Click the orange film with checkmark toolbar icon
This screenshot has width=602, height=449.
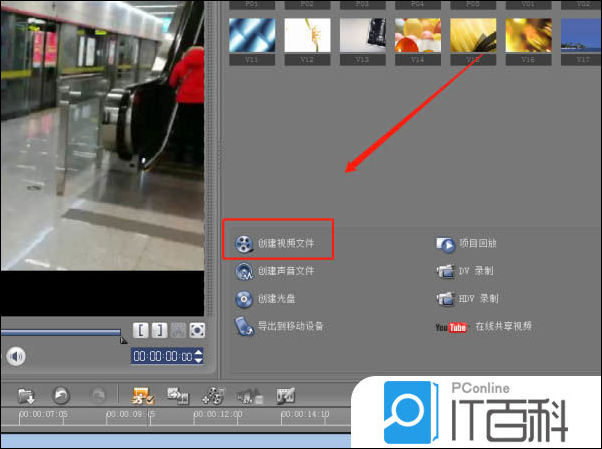(143, 396)
